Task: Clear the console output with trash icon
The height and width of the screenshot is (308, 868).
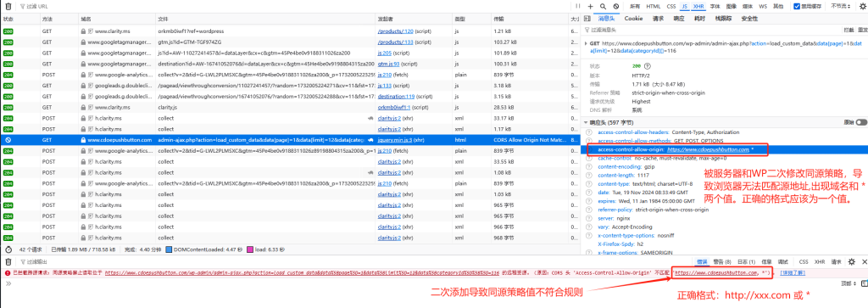Action: tap(8, 261)
